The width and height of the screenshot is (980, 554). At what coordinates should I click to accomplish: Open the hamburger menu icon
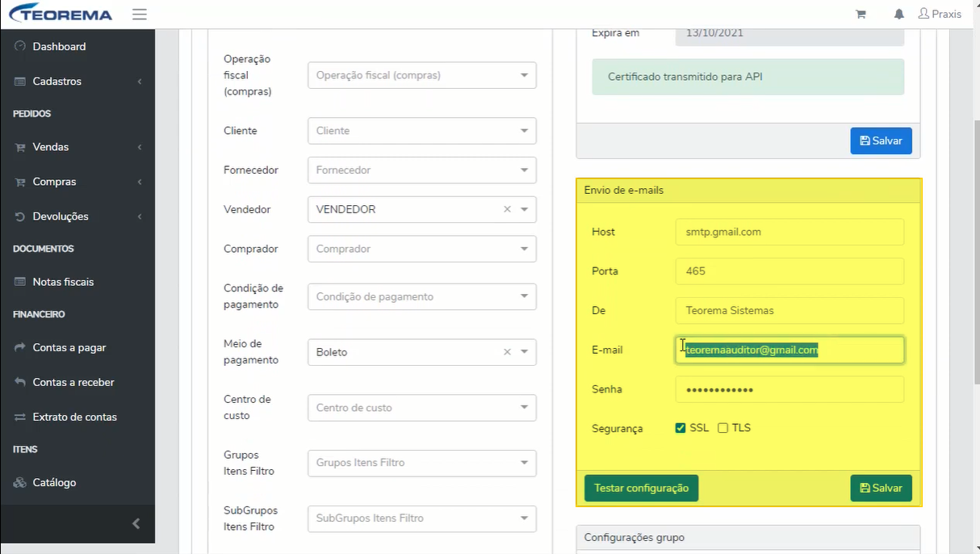140,15
